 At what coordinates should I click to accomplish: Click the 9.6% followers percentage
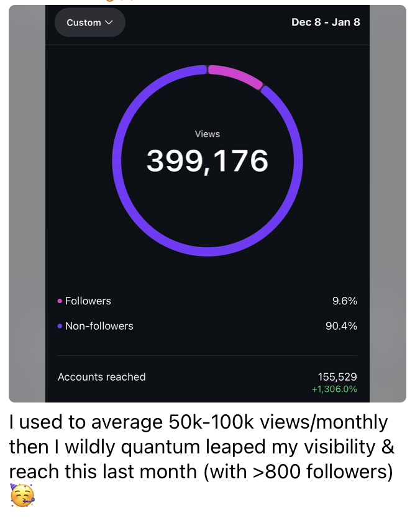pyautogui.click(x=345, y=301)
